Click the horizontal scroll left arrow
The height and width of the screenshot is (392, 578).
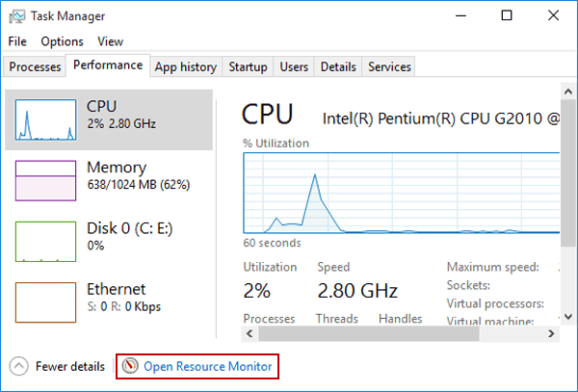click(x=250, y=334)
